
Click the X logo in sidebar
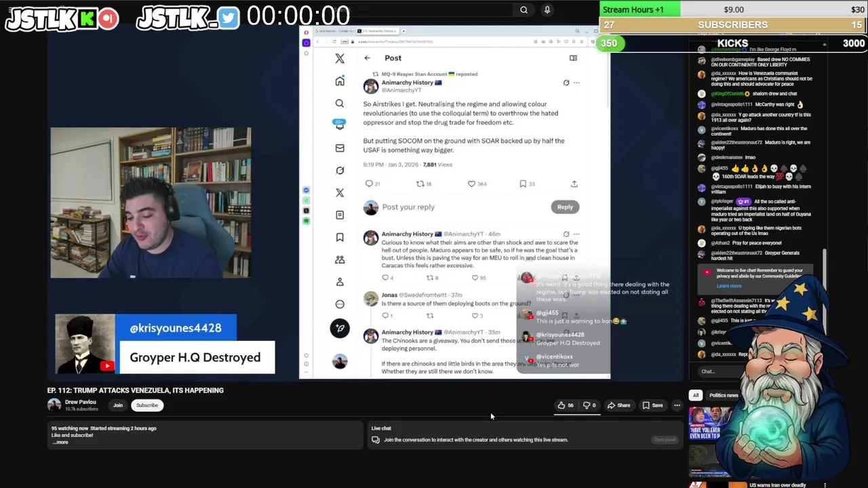point(340,59)
